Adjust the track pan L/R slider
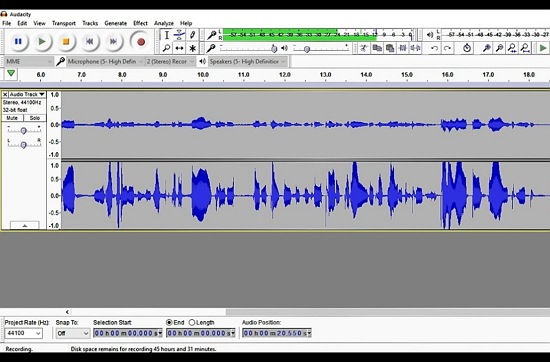Viewport: 550px width, 362px height. click(24, 145)
